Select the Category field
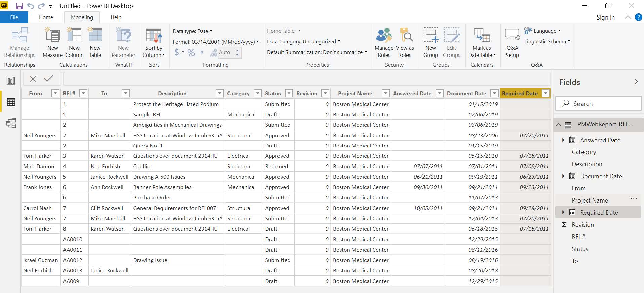 click(584, 152)
